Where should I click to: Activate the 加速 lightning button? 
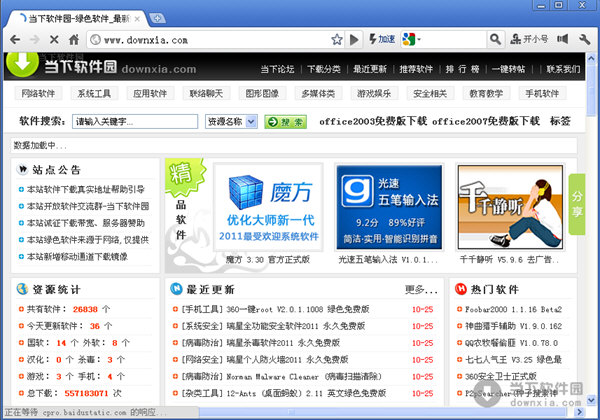click(x=382, y=39)
